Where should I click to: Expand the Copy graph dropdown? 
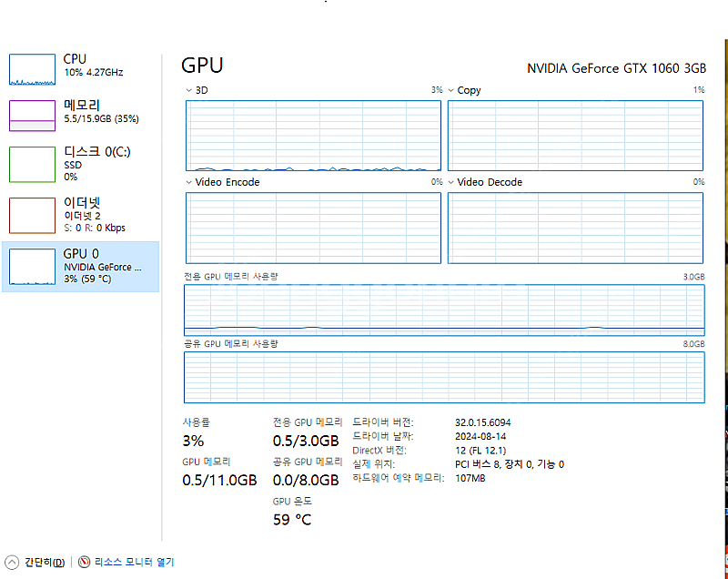[x=450, y=90]
